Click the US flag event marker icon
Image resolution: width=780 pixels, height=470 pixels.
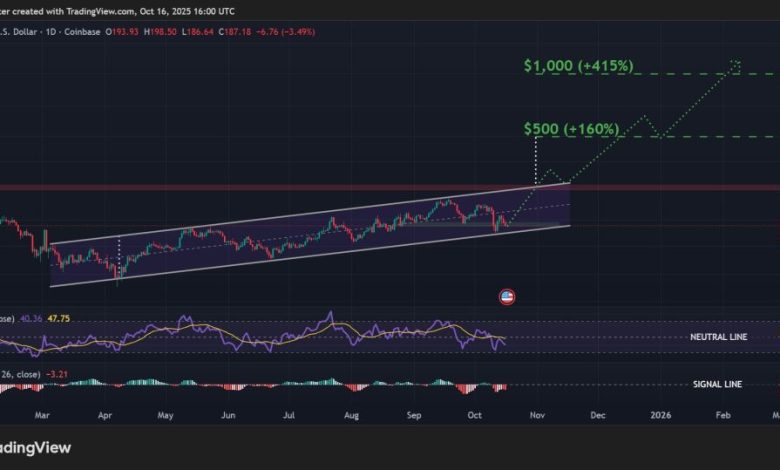point(506,296)
